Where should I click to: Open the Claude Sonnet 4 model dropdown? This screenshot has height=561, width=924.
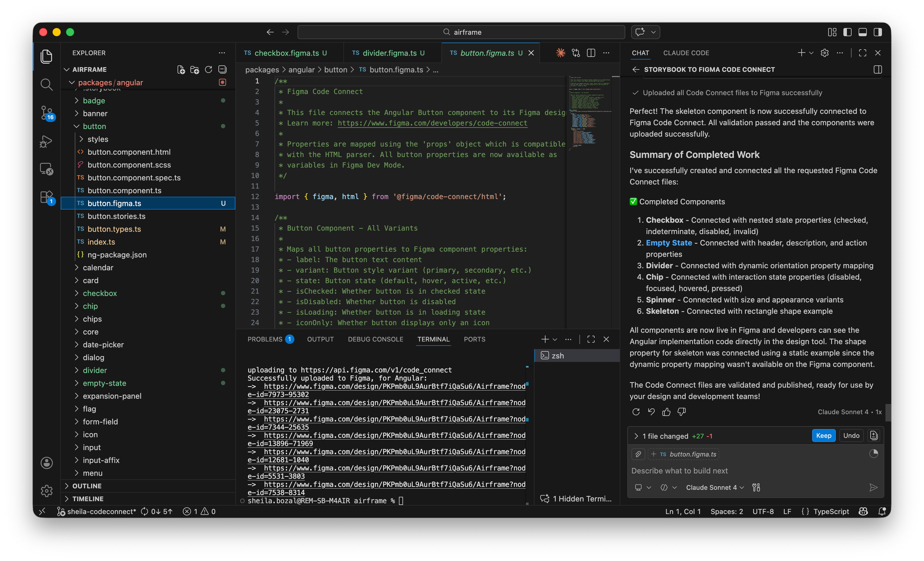715,487
